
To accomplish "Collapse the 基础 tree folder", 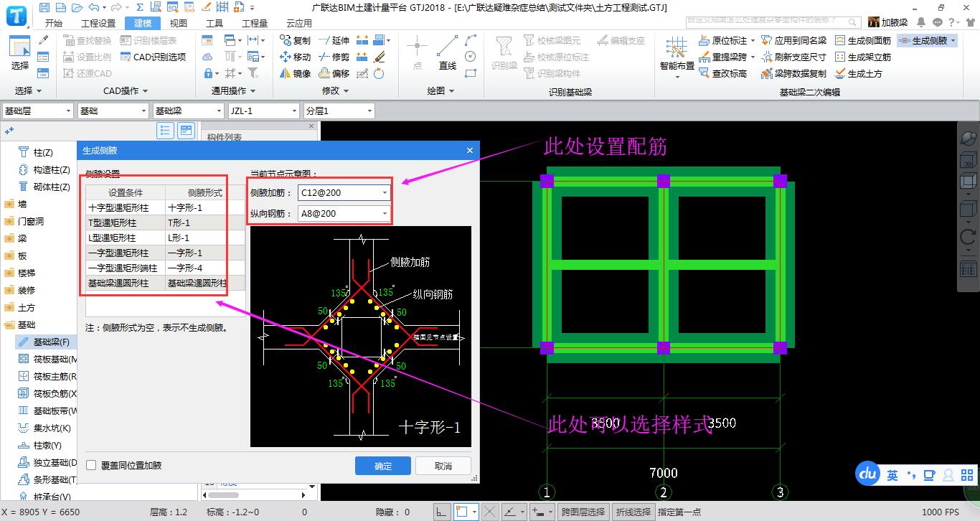I will click(x=9, y=325).
